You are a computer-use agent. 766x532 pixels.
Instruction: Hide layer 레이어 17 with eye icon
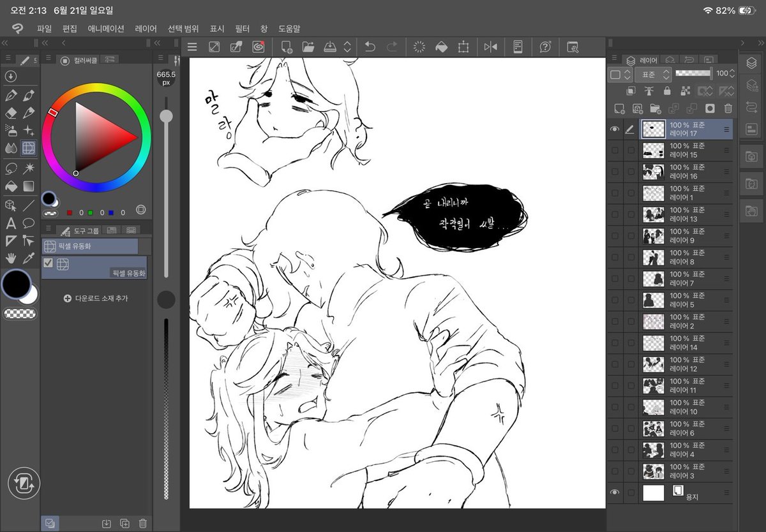coord(615,129)
